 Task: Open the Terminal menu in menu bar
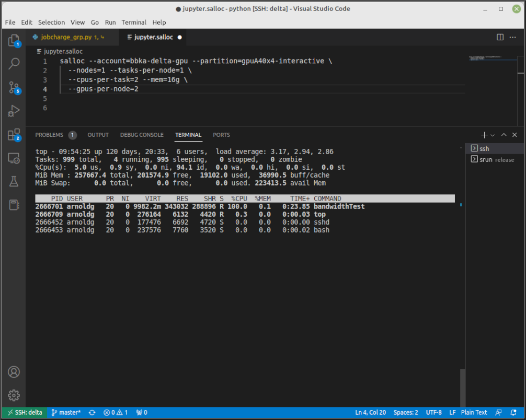(x=134, y=22)
